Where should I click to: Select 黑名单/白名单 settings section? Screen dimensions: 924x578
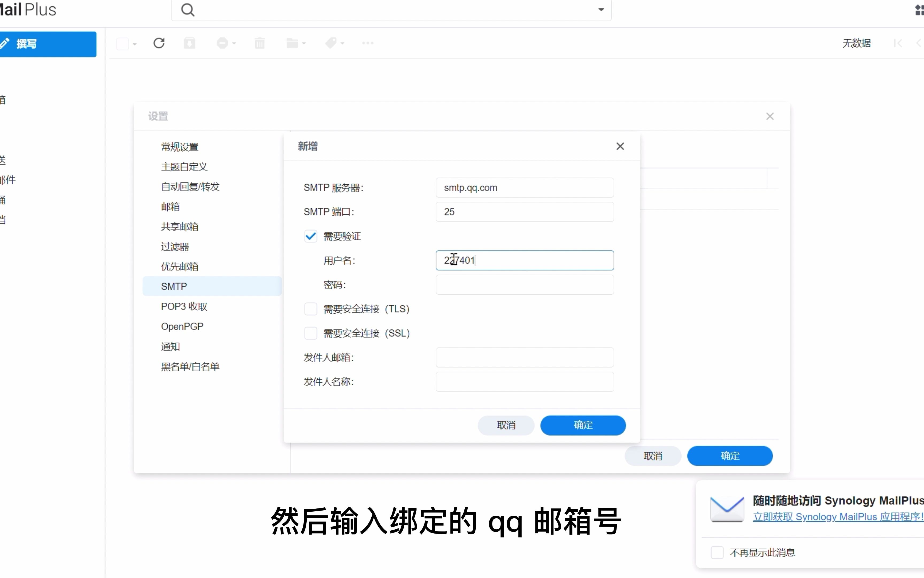[190, 366]
